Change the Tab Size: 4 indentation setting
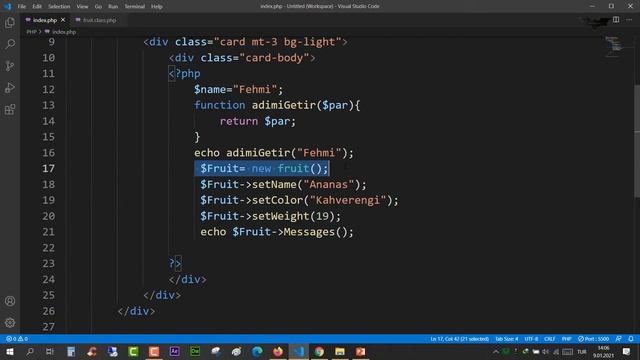Image resolution: width=640 pixels, height=360 pixels. [507, 339]
